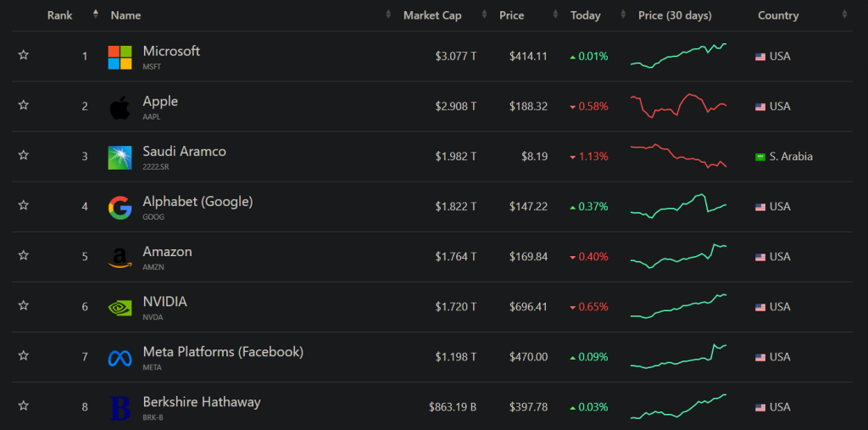Click Saudi Aramco's 30-day price chart
Viewport: 868px width, 430px height.
[x=679, y=156]
